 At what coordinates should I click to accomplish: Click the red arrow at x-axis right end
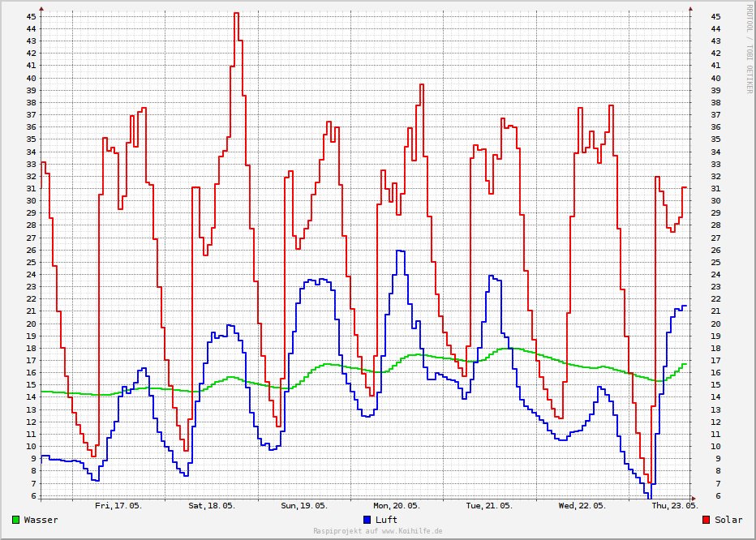[694, 498]
